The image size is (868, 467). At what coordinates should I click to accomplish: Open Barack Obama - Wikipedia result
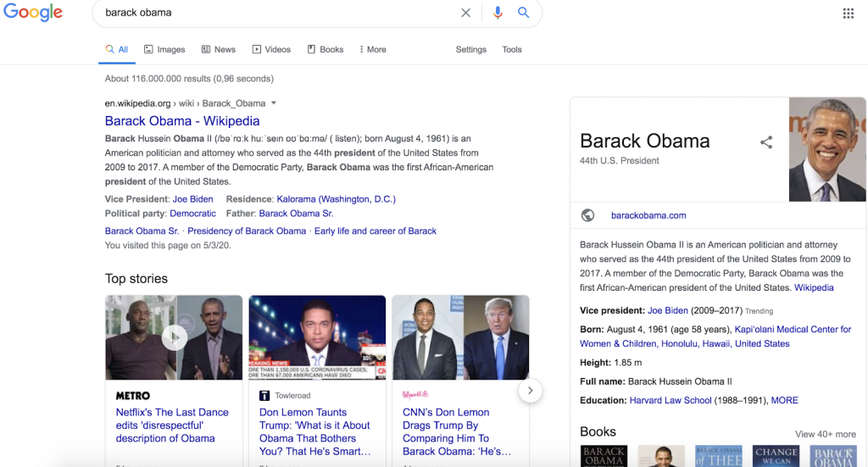182,120
